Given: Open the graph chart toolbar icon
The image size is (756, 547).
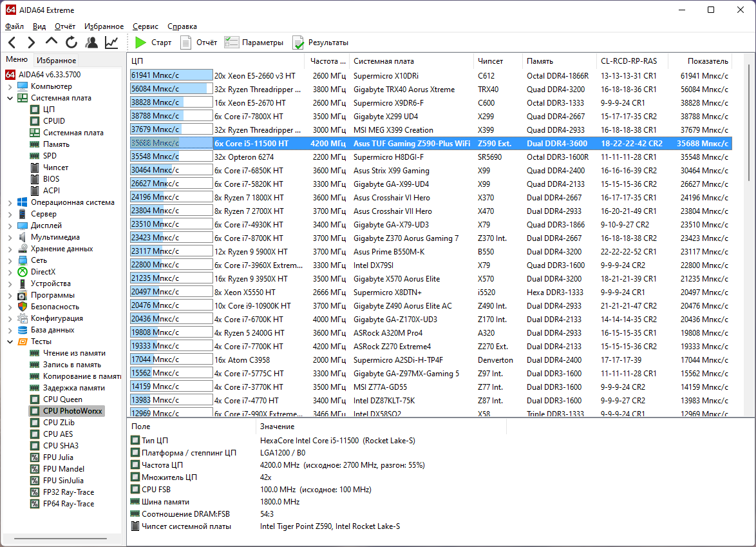Looking at the screenshot, I should pyautogui.click(x=111, y=43).
